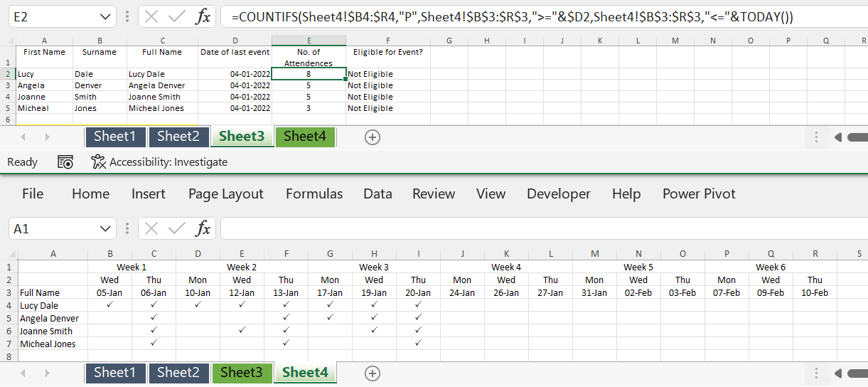868x387 pixels.
Task: Select Micheal Jones checkmark under 20-Jan
Action: coord(418,344)
